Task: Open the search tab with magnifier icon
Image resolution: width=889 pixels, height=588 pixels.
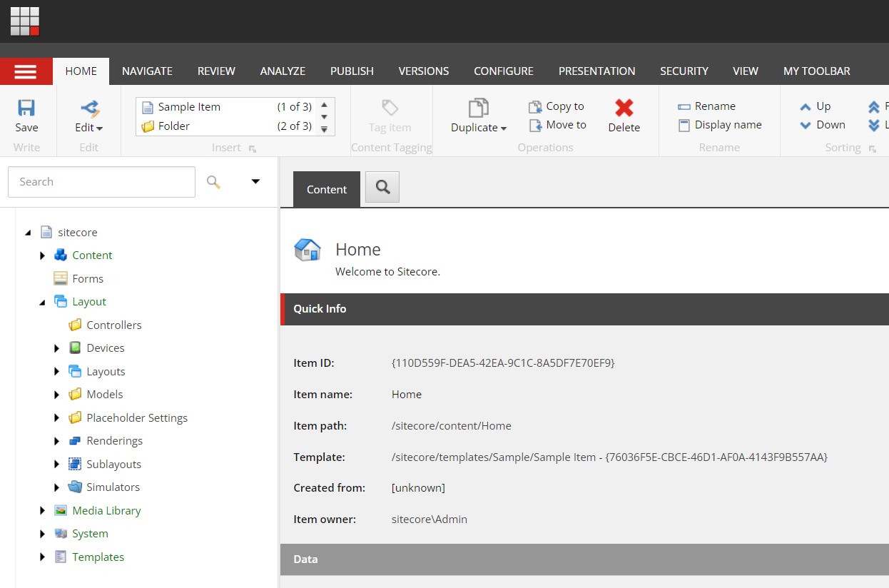Action: 382,187
